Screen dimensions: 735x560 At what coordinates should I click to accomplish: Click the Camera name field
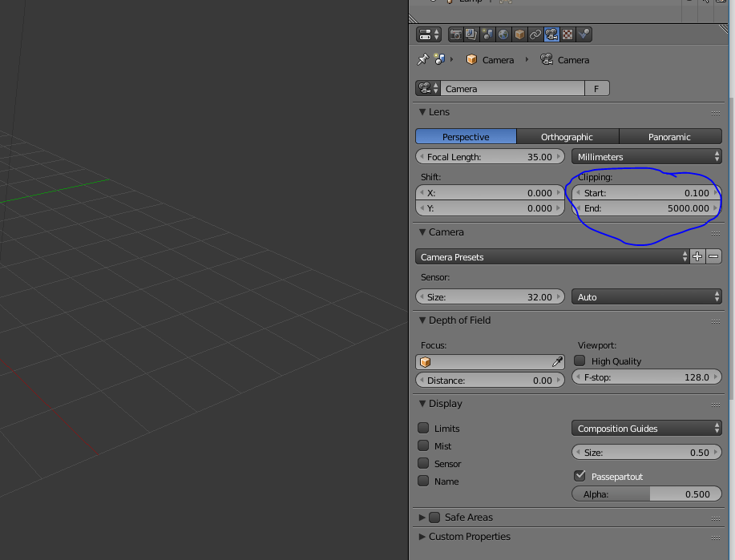pos(513,88)
